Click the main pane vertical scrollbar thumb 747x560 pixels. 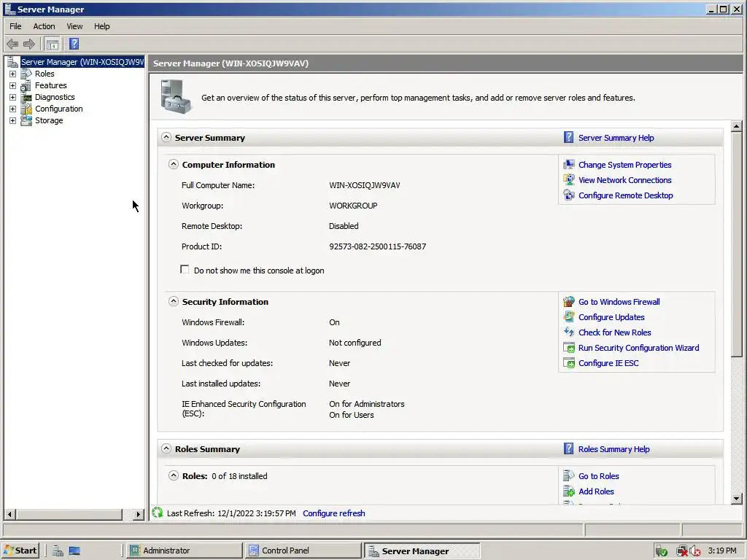click(x=737, y=244)
